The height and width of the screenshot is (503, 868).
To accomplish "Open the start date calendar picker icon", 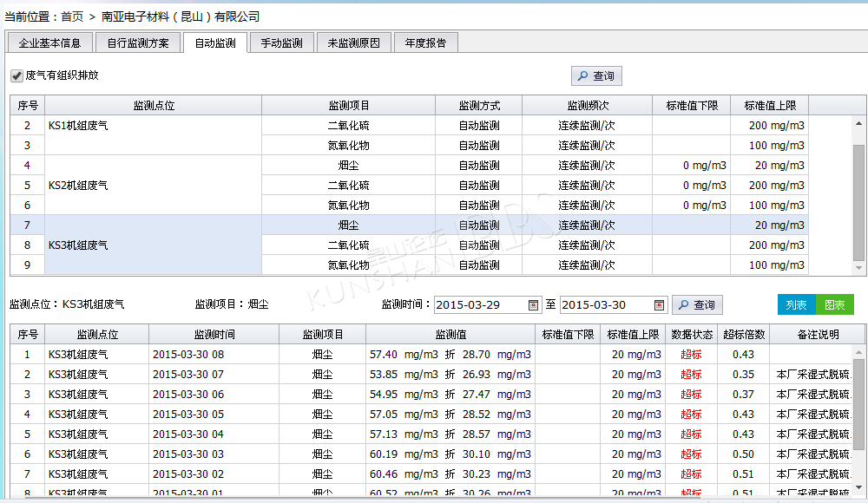I will click(x=533, y=305).
